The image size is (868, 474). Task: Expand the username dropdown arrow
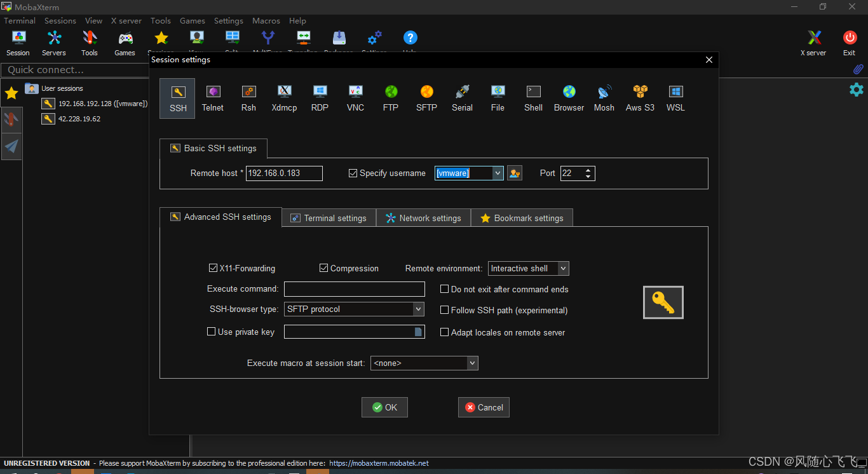[x=498, y=173]
